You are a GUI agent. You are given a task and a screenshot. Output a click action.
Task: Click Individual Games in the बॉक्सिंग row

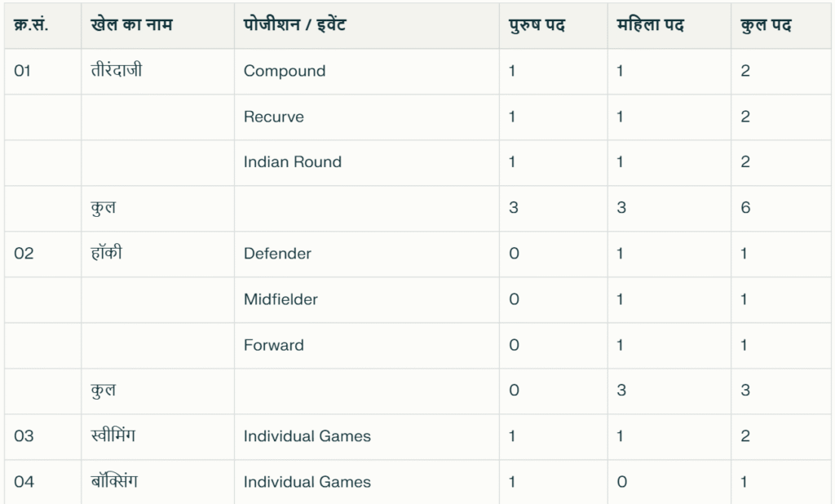click(307, 482)
